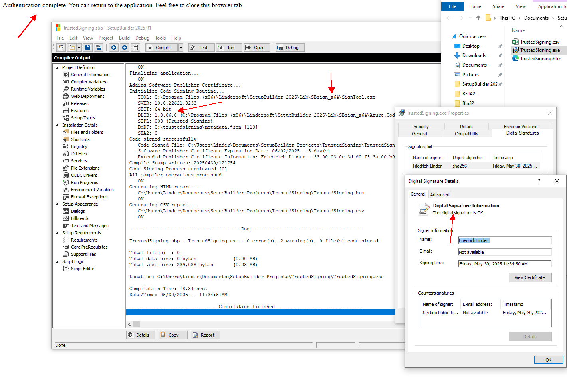The width and height of the screenshot is (567, 392).
Task: Click the Save All toolbar icon
Action: tap(99, 48)
